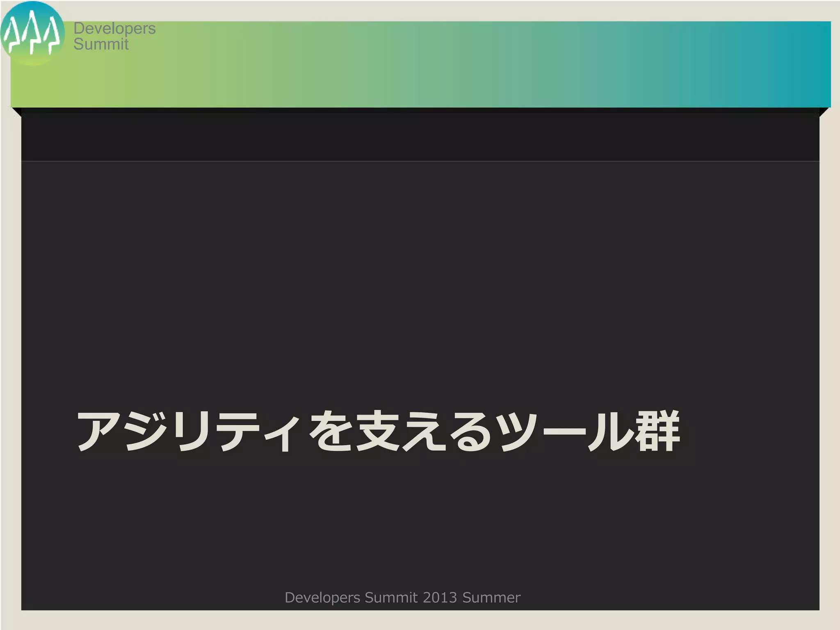Screen dimensions: 840x630
Task: Click the 'Developers Summit' header text
Action: (x=114, y=36)
